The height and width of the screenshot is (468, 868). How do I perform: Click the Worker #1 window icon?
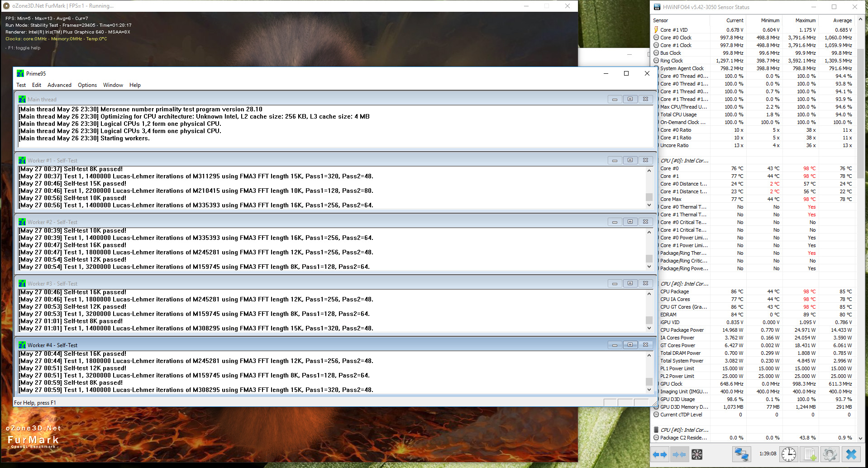22,160
